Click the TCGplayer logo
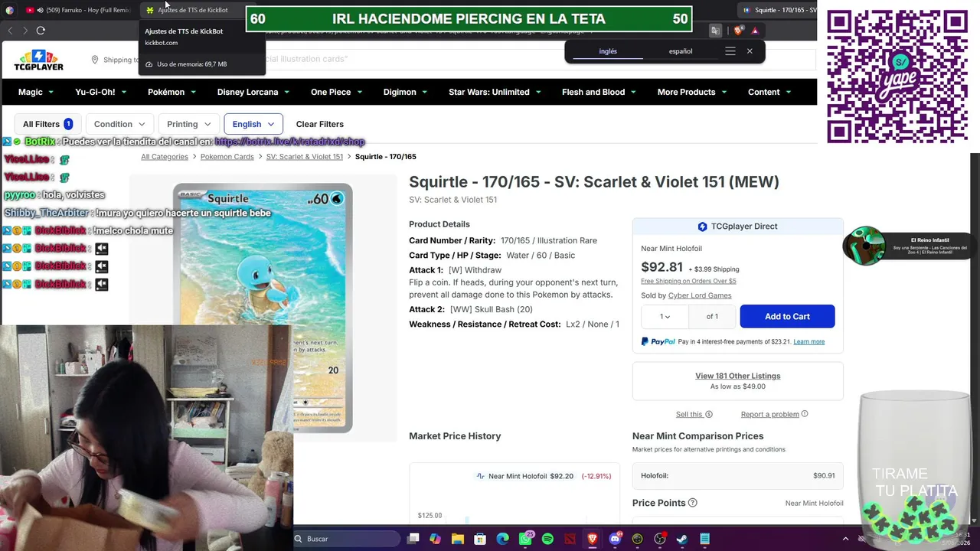 38,60
